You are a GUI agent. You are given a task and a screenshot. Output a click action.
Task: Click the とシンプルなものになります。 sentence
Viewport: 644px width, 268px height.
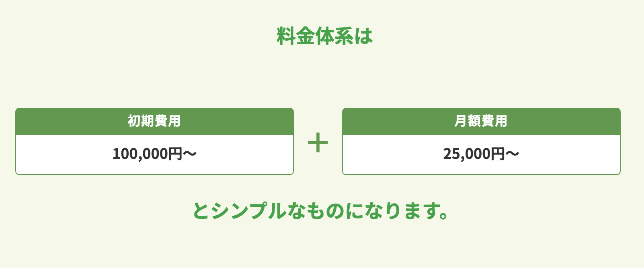tap(321, 210)
